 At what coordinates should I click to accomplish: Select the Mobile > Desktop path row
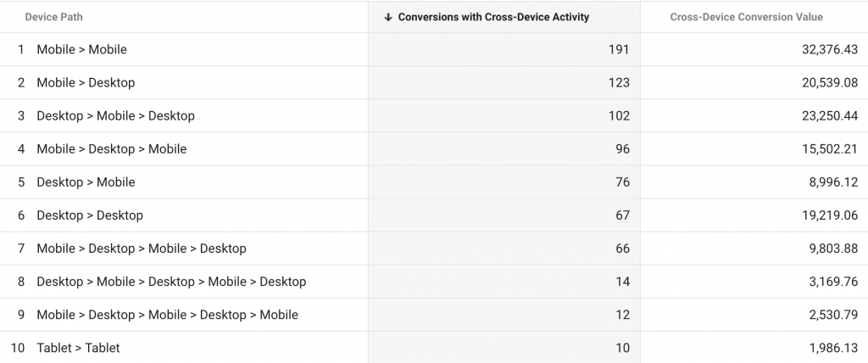[x=86, y=83]
